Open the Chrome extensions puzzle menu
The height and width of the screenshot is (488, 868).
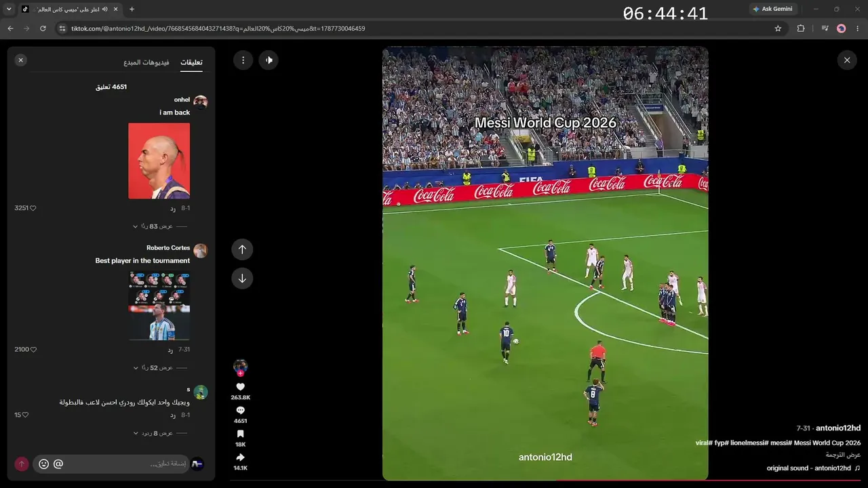(x=801, y=28)
